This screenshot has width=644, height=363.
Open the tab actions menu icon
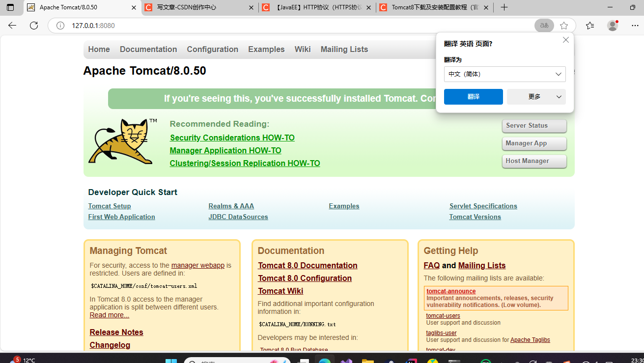(x=10, y=7)
